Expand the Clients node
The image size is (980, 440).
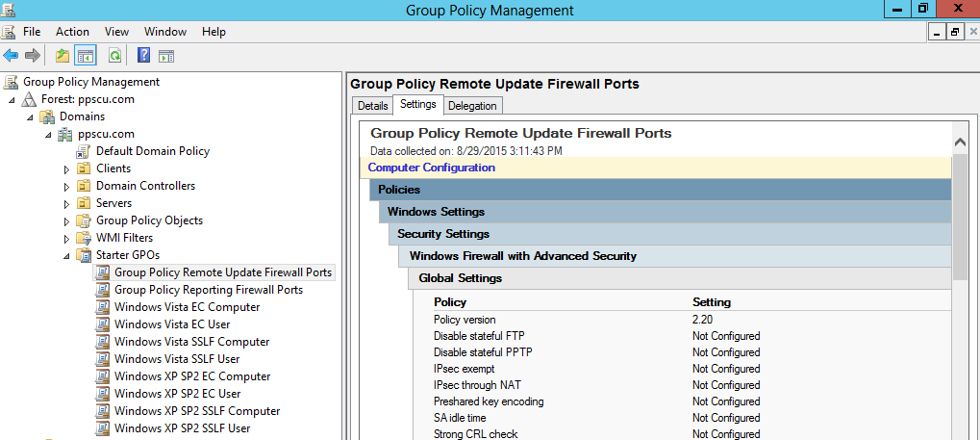click(67, 169)
